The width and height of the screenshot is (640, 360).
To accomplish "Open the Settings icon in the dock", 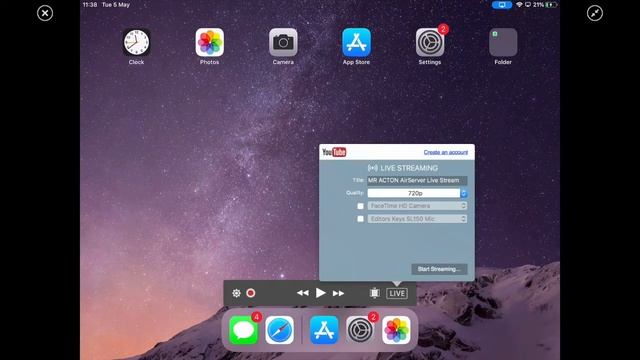I will 360,330.
